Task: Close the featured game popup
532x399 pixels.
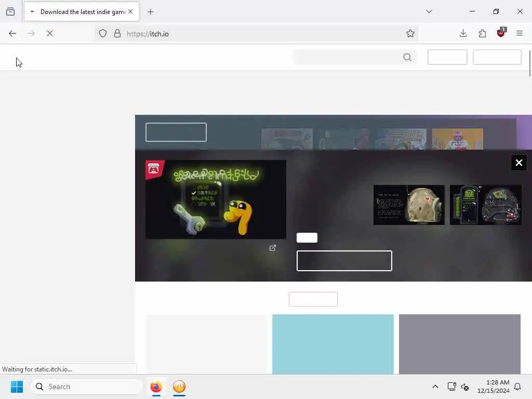Action: pos(519,163)
